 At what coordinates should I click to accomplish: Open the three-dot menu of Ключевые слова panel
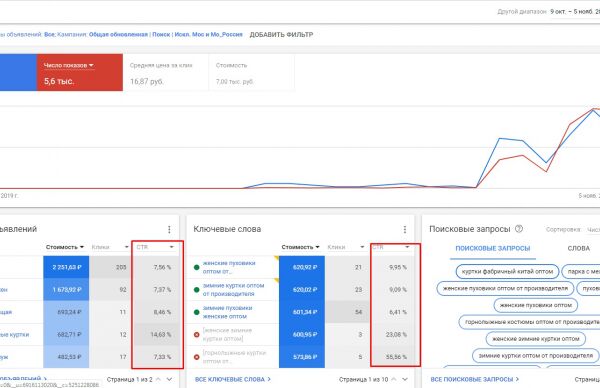(405, 229)
